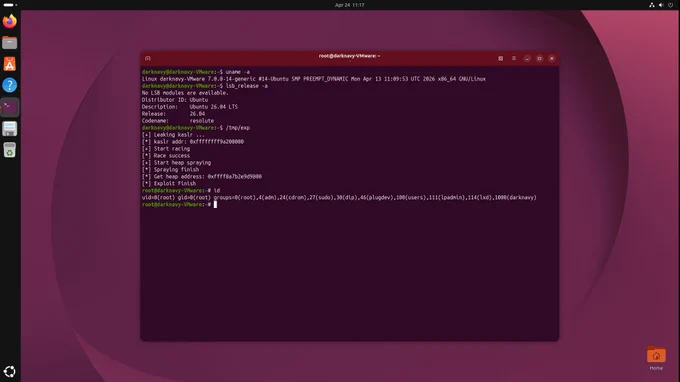Open a new terminal tab

coord(148,58)
